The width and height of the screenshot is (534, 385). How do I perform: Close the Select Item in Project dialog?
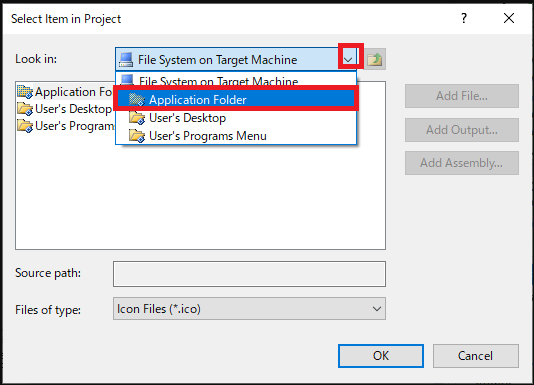point(509,18)
